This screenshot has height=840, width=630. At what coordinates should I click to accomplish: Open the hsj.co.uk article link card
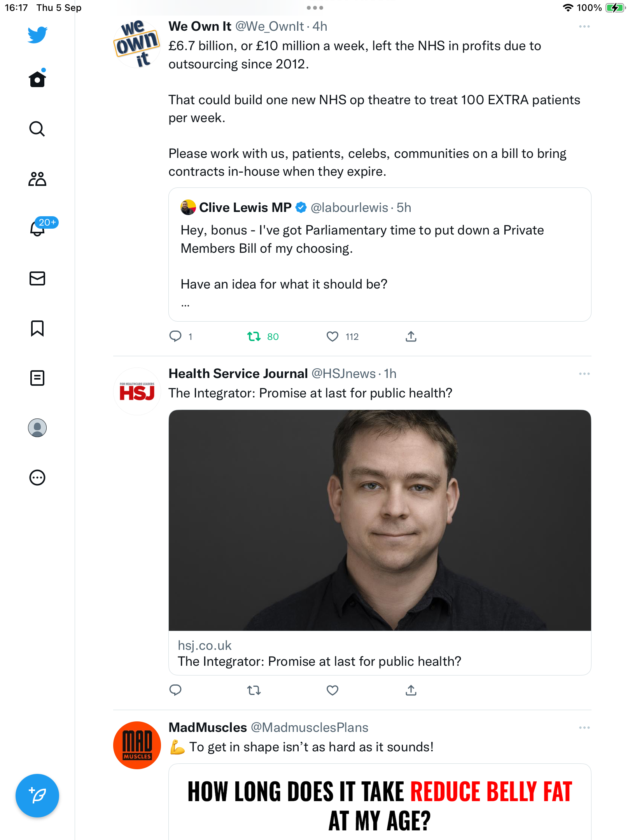coord(380,542)
